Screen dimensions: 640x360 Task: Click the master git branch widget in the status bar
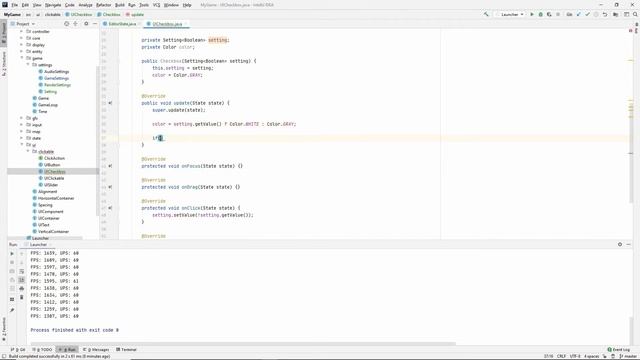coord(629,356)
